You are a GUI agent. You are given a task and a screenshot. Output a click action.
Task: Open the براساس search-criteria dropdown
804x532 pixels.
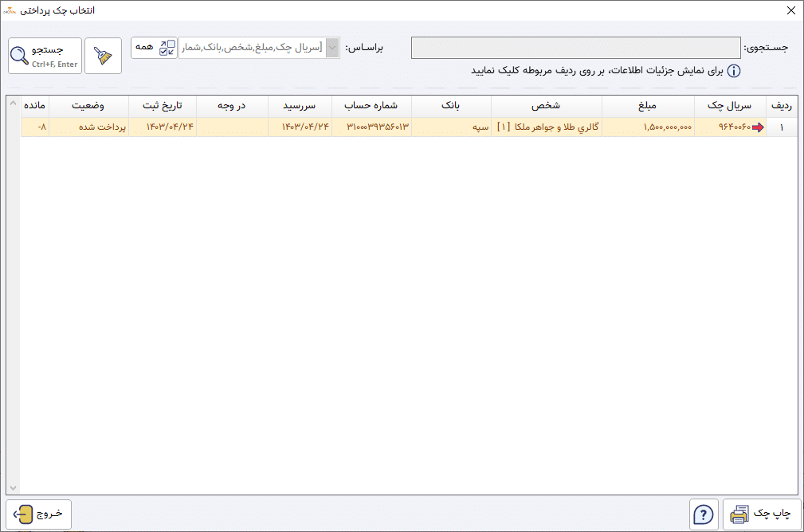(333, 48)
